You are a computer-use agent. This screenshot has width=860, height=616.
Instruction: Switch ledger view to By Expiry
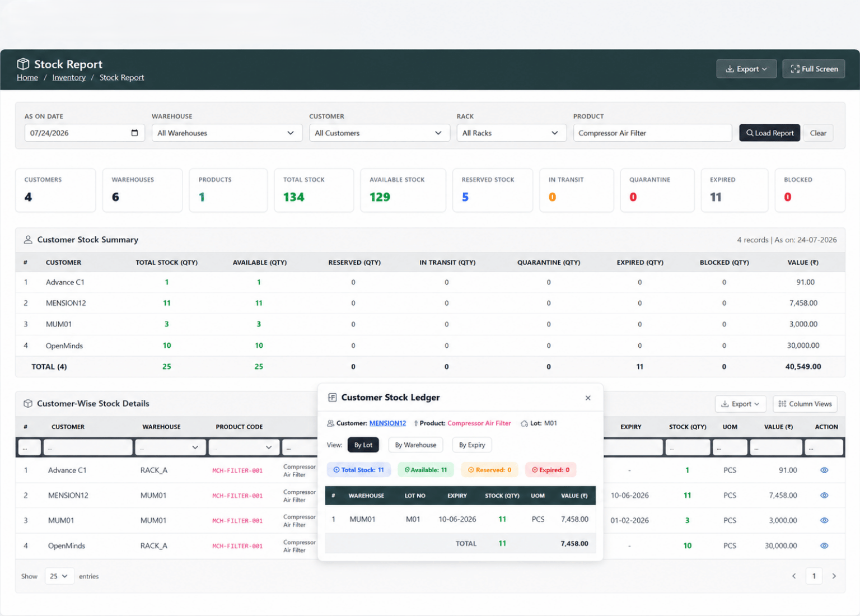(x=472, y=445)
